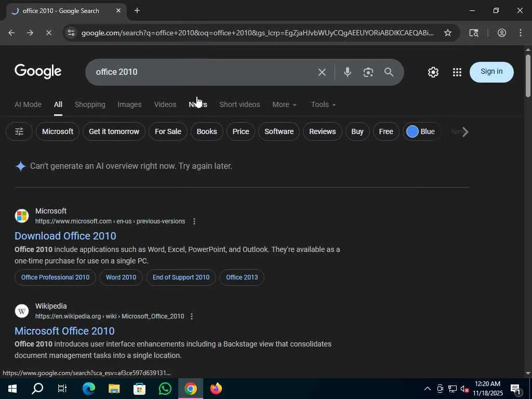Apply the Free filter chip
The image size is (532, 399).
coord(386,131)
